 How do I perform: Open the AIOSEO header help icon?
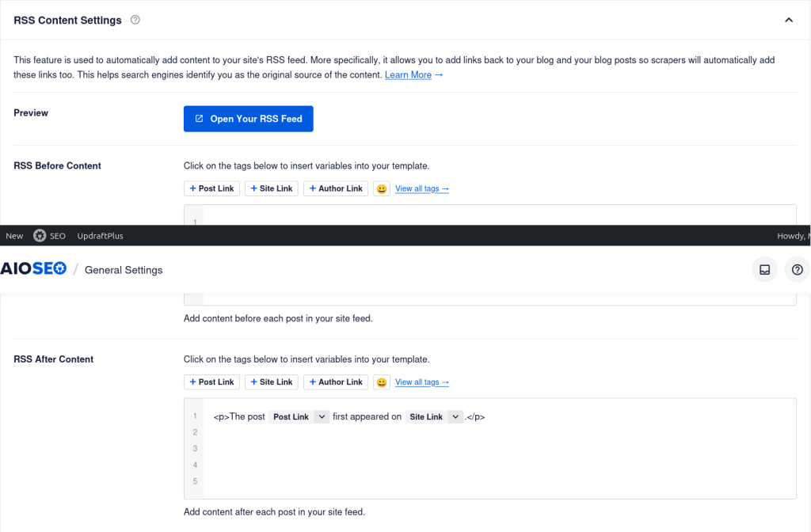point(797,269)
